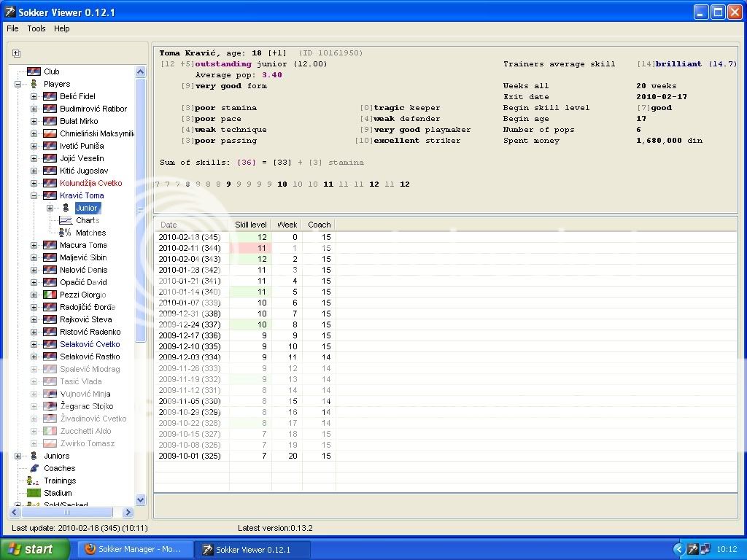Collapse the Kravić Toma tree node

coord(34,195)
